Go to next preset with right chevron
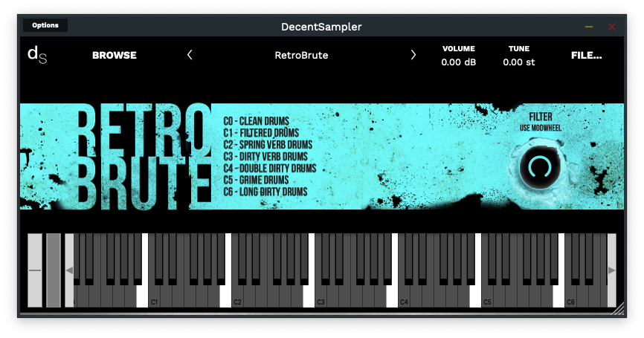This screenshot has width=644, height=338. (x=413, y=55)
